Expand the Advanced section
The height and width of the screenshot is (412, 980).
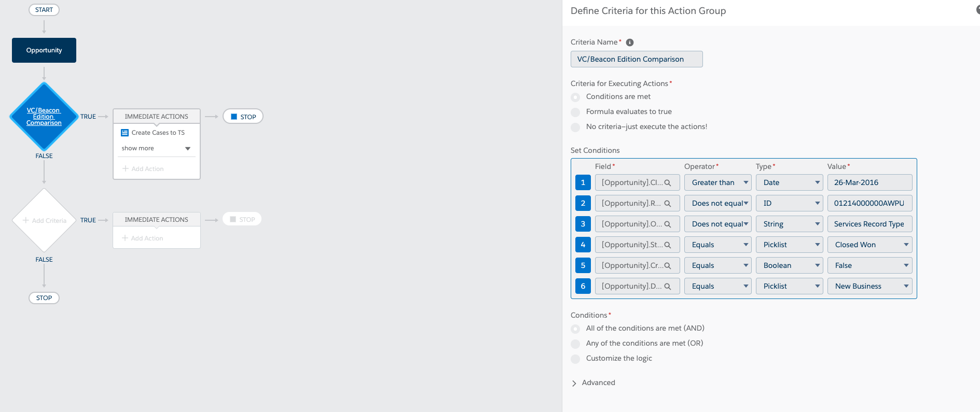574,383
